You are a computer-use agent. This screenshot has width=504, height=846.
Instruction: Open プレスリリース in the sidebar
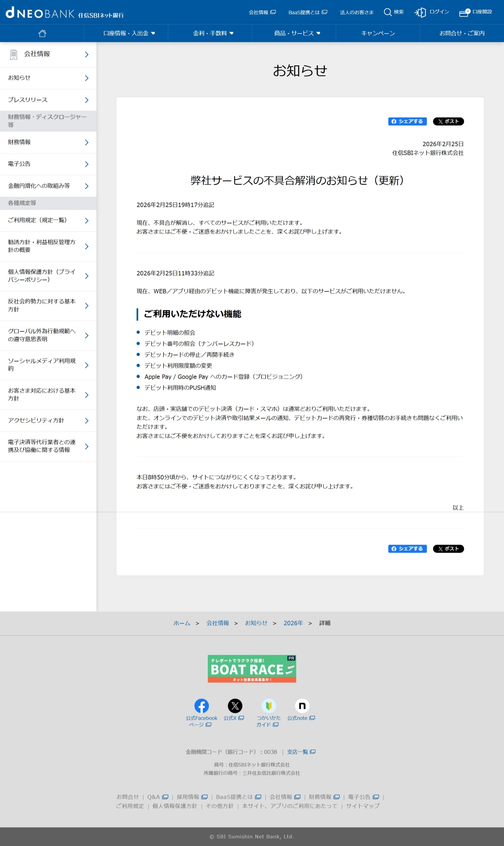[x=48, y=100]
